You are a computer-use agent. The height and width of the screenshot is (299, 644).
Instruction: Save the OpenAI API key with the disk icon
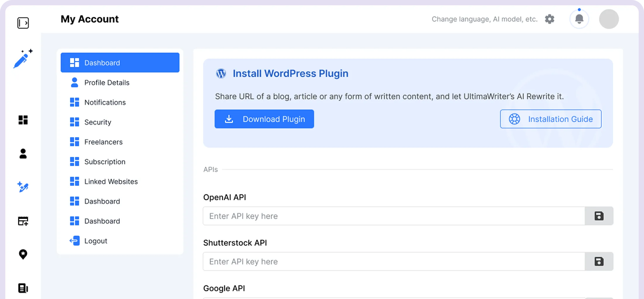coord(599,216)
